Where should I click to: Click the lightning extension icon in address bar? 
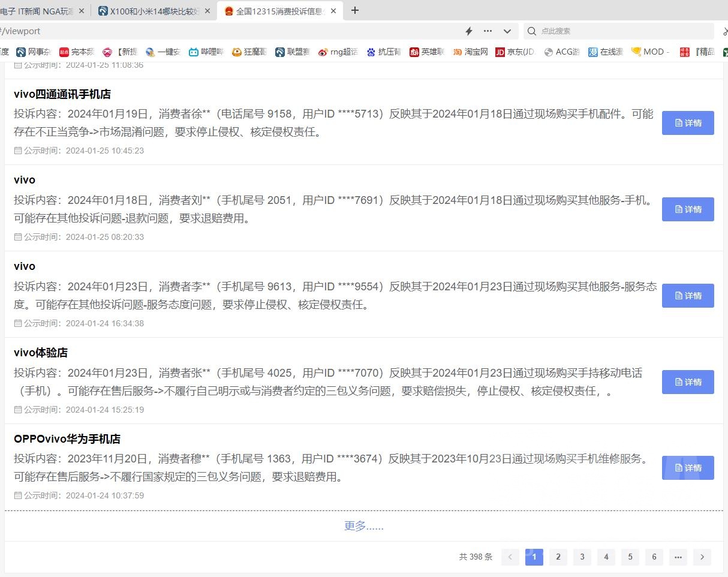pyautogui.click(x=468, y=31)
